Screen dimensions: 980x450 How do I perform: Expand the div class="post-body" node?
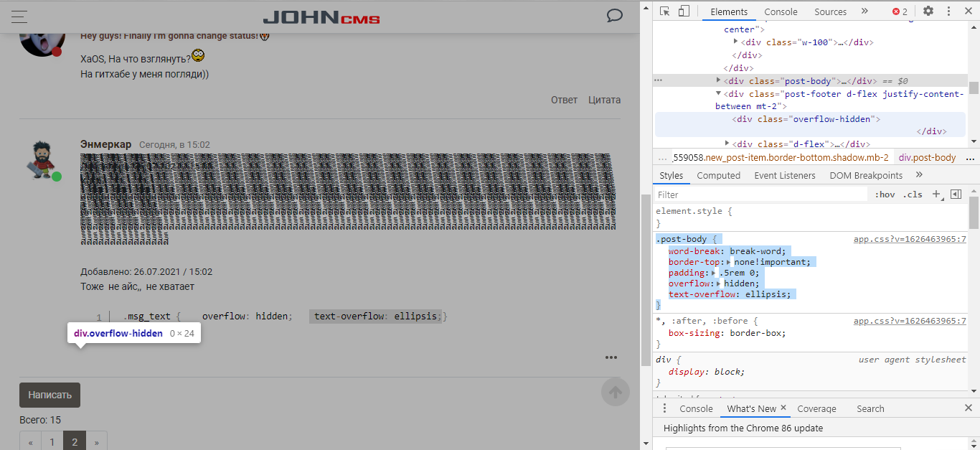point(720,80)
